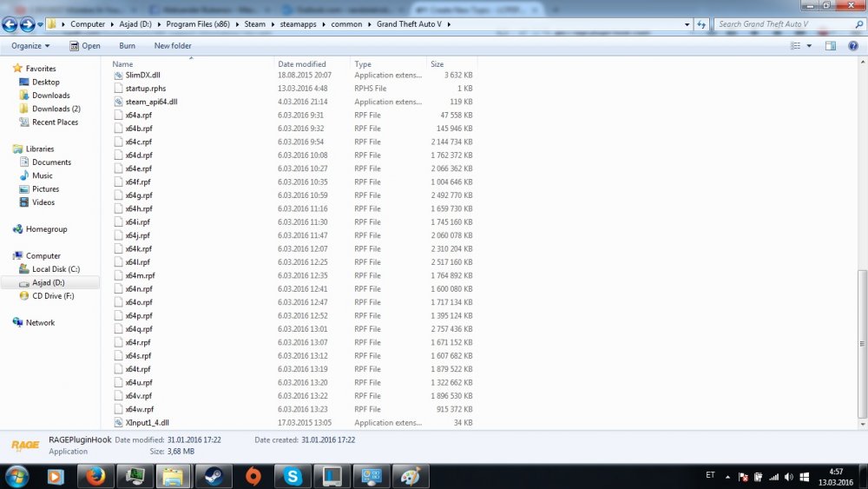Select steamapps in the address breadcrumb

(298, 24)
